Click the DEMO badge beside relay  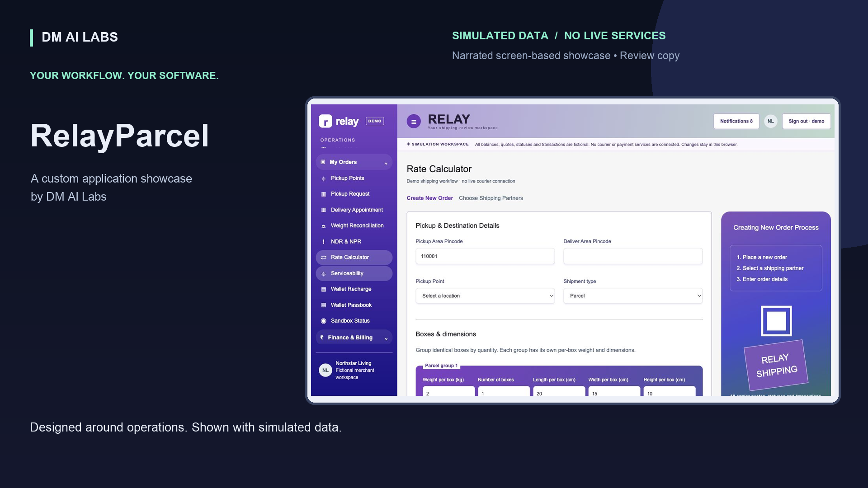[x=374, y=121]
